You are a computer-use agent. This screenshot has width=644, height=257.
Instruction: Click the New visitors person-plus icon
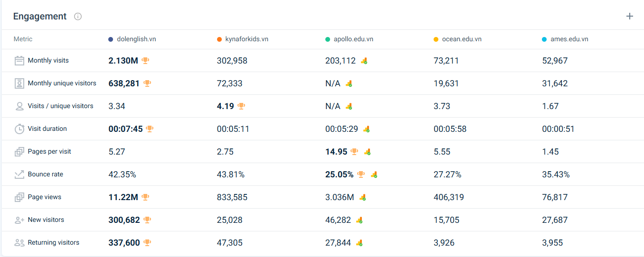19,220
